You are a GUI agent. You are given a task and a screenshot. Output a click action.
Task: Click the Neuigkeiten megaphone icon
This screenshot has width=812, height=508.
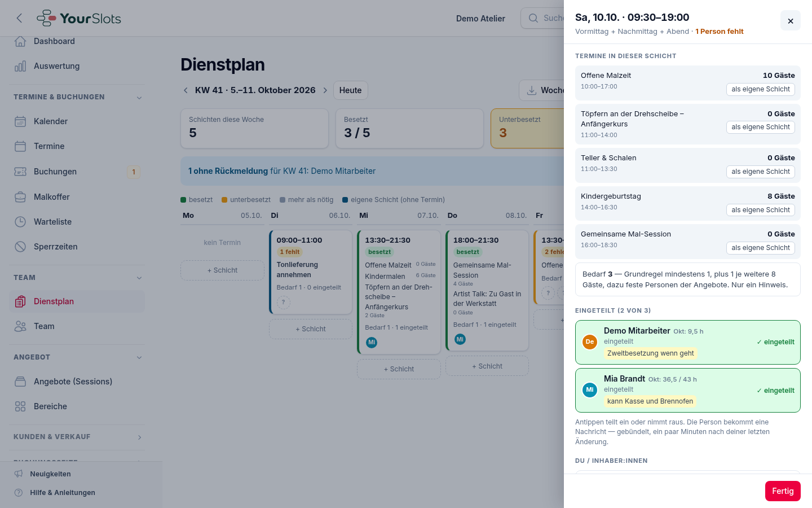pyautogui.click(x=19, y=474)
